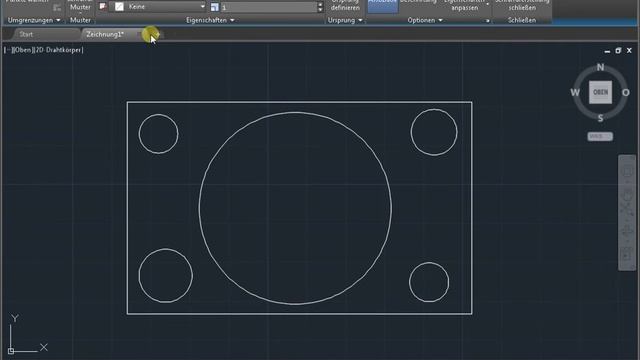Open the 2D-Drahtkörper visual style menu
The width and height of the screenshot is (640, 360).
59,50
